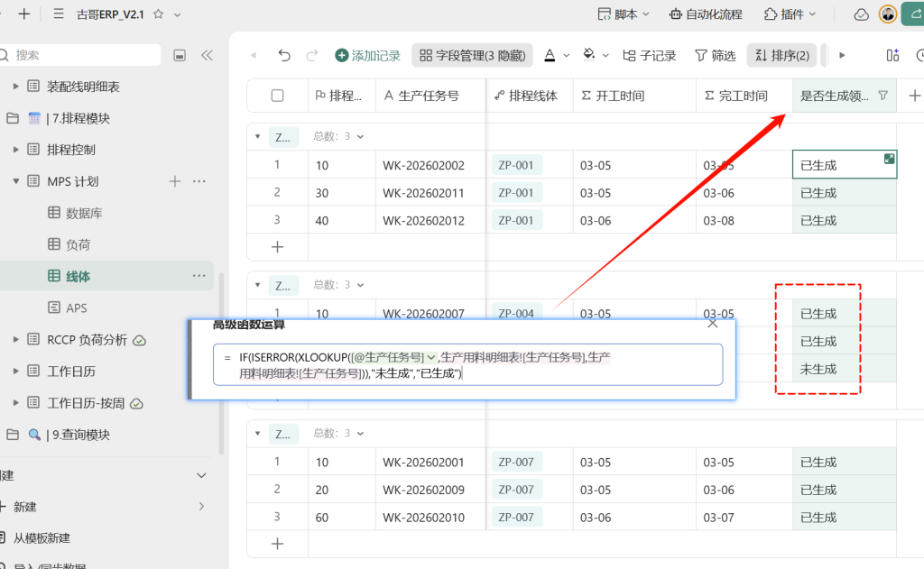Select the WK-202602009 cell
Screen dimensions: 924x569
[430, 490]
